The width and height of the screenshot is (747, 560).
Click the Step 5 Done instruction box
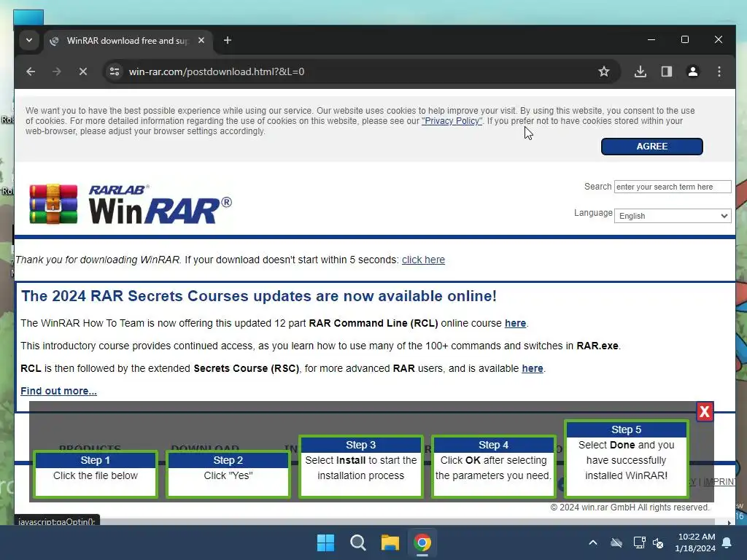pos(626,459)
